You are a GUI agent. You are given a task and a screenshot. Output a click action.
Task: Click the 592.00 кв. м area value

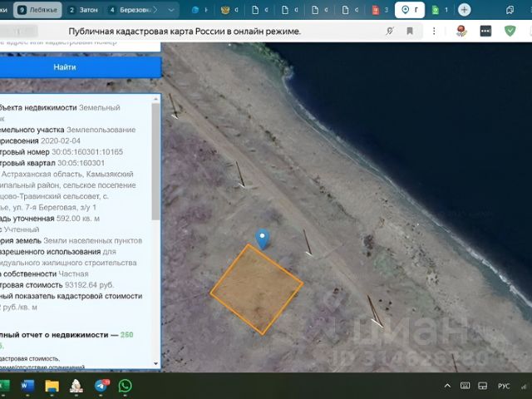(78, 219)
